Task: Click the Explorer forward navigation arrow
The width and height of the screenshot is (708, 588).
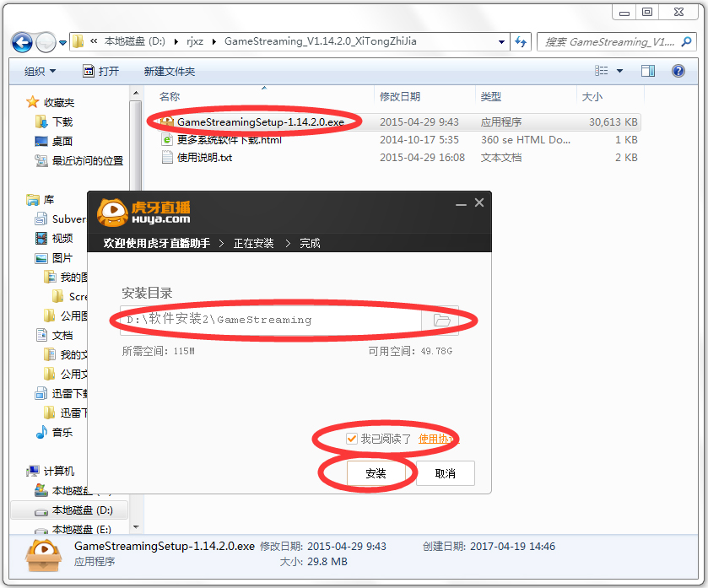Action: 46,43
